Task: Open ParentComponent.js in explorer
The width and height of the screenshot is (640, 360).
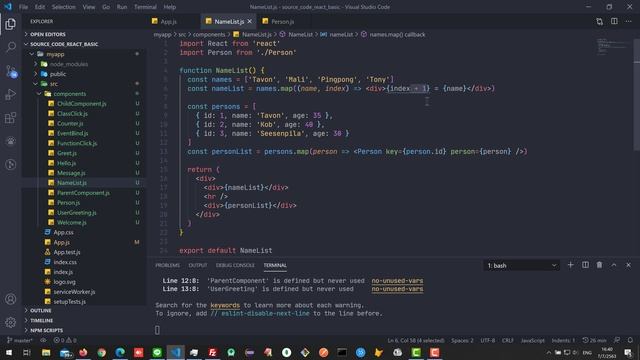Action: coord(83,193)
